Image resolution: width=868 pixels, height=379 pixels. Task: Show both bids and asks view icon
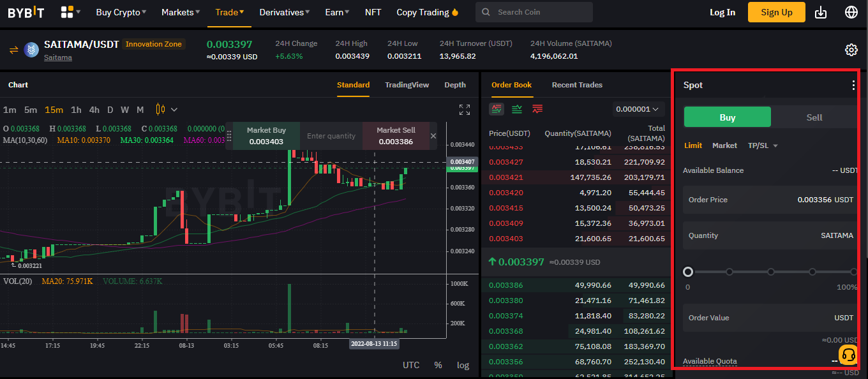coord(497,109)
